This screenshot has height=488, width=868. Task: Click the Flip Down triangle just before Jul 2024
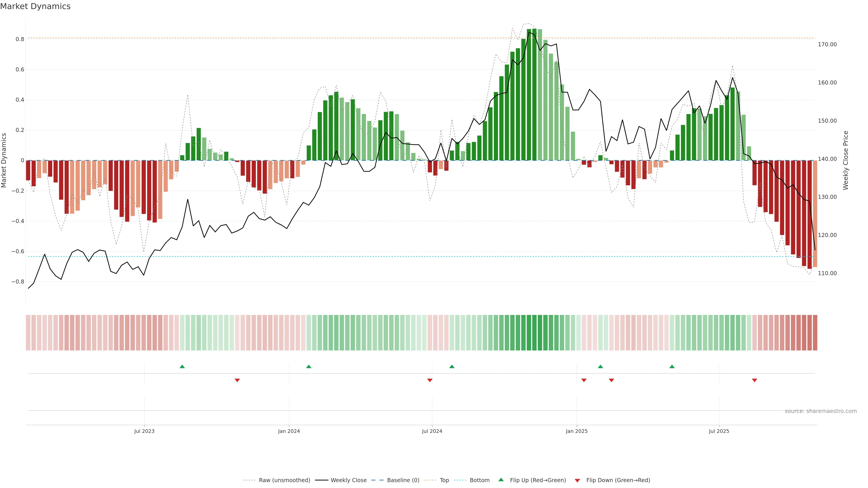pyautogui.click(x=430, y=380)
